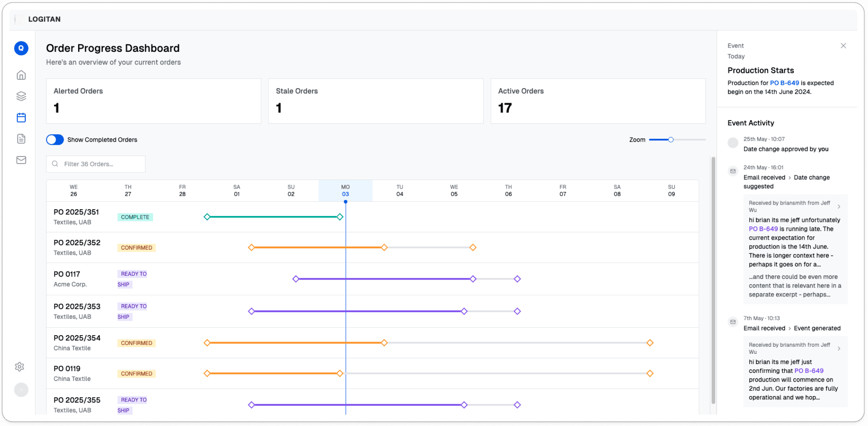Open settings gear in sidebar
The image size is (868, 426).
(x=19, y=367)
